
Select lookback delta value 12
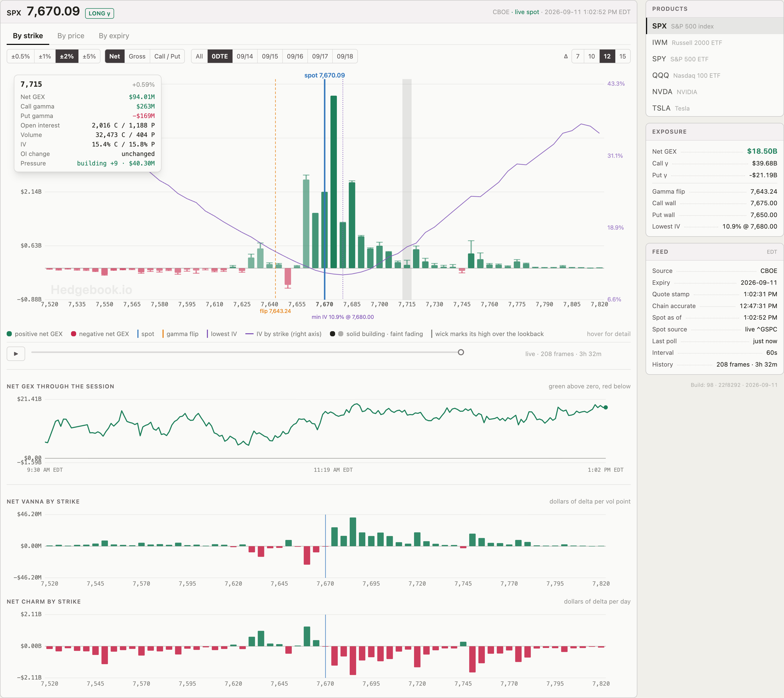(607, 56)
